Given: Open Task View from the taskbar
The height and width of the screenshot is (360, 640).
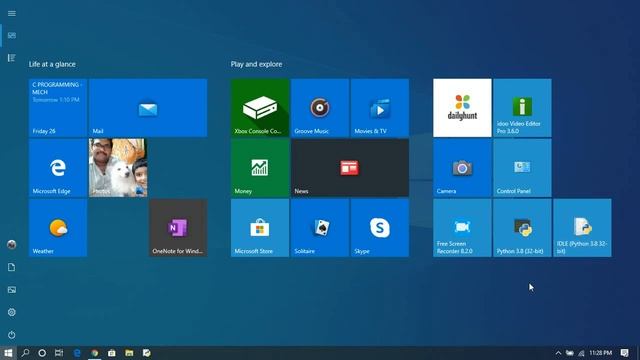Looking at the screenshot, I should [59, 353].
